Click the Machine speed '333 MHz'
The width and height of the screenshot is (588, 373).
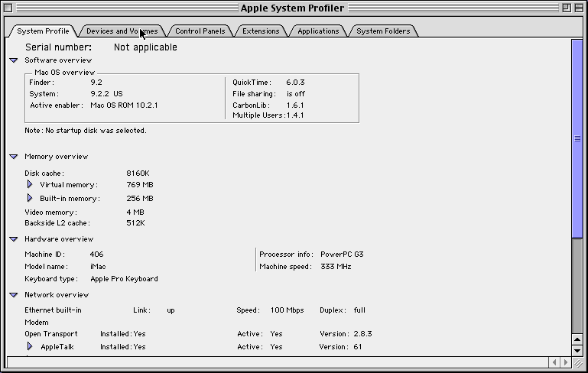pyautogui.click(x=336, y=267)
